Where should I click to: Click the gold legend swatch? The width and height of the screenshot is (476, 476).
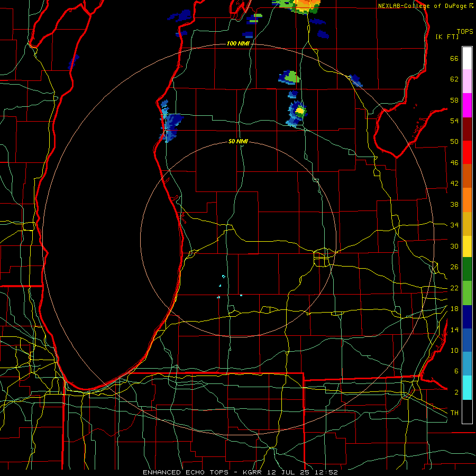(467, 224)
